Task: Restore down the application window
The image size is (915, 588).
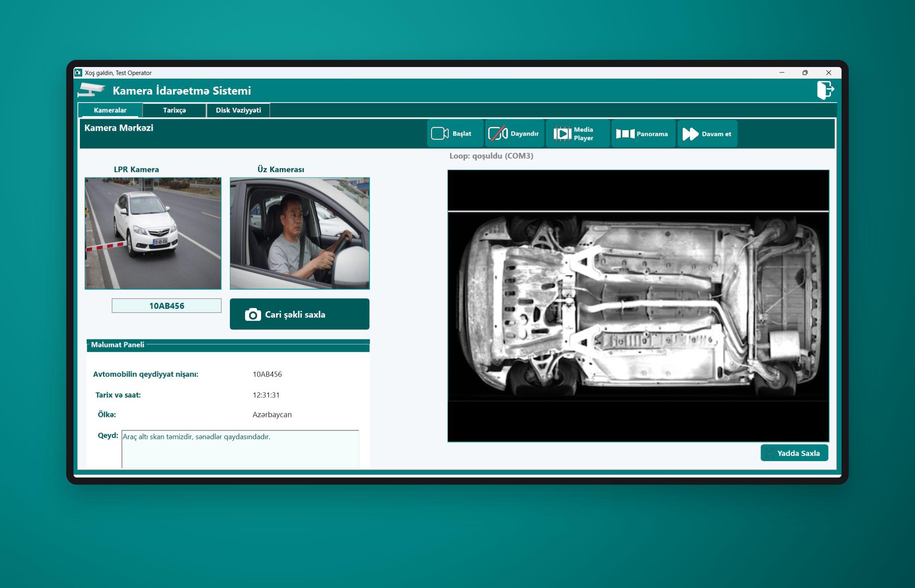Action: click(805, 73)
